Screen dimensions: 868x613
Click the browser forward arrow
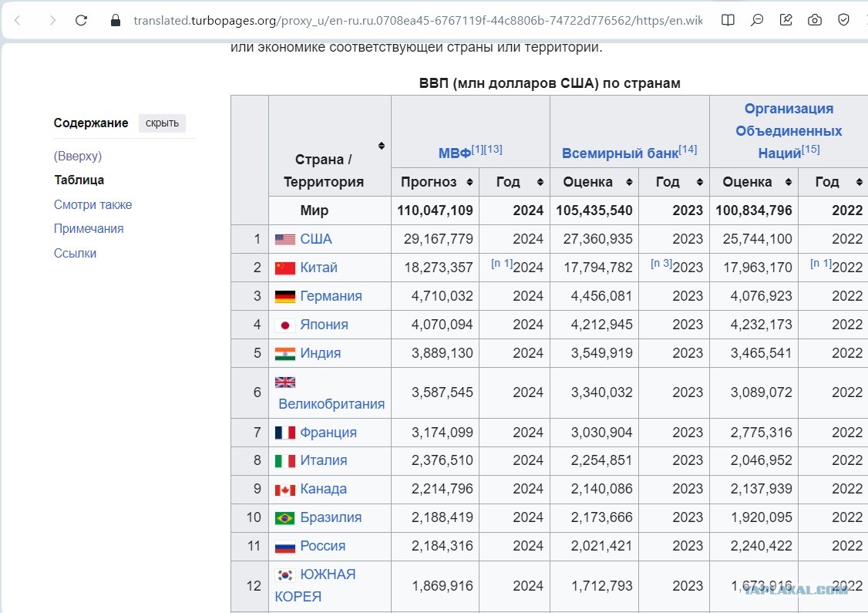[52, 21]
